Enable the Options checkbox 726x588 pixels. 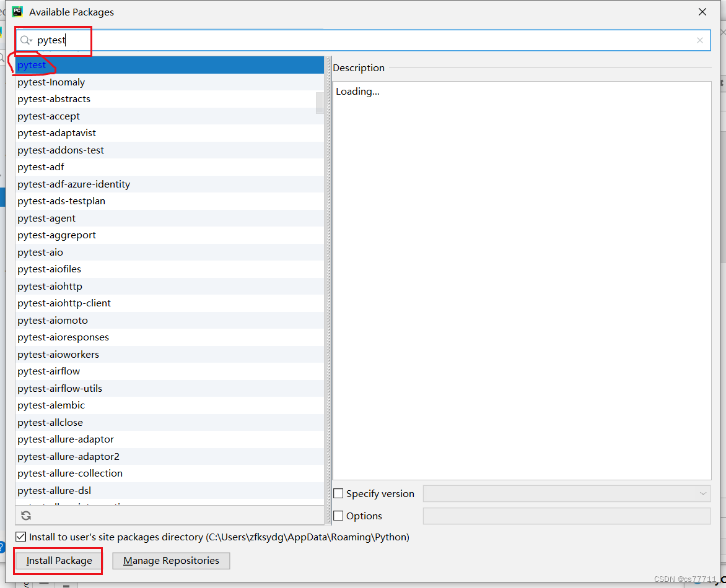click(338, 516)
